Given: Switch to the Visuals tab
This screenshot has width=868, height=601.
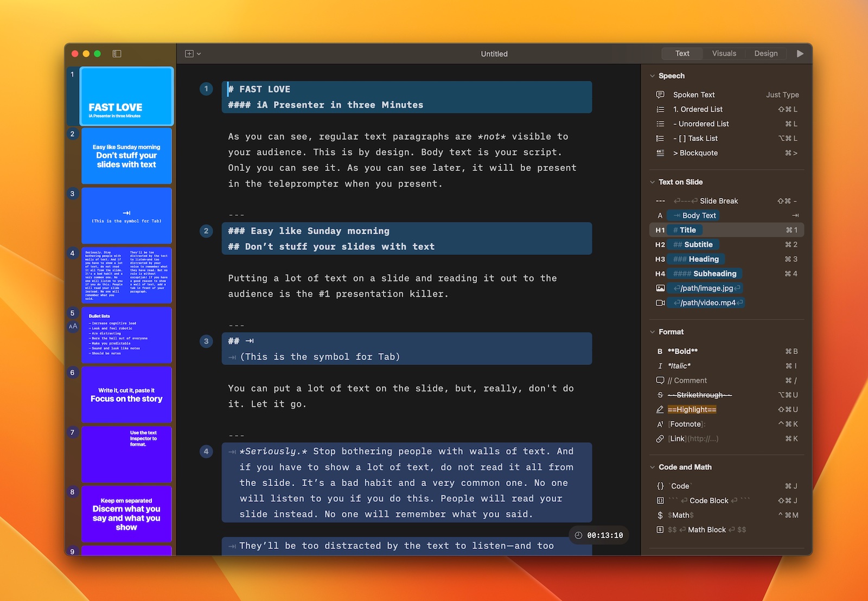Looking at the screenshot, I should [x=724, y=53].
